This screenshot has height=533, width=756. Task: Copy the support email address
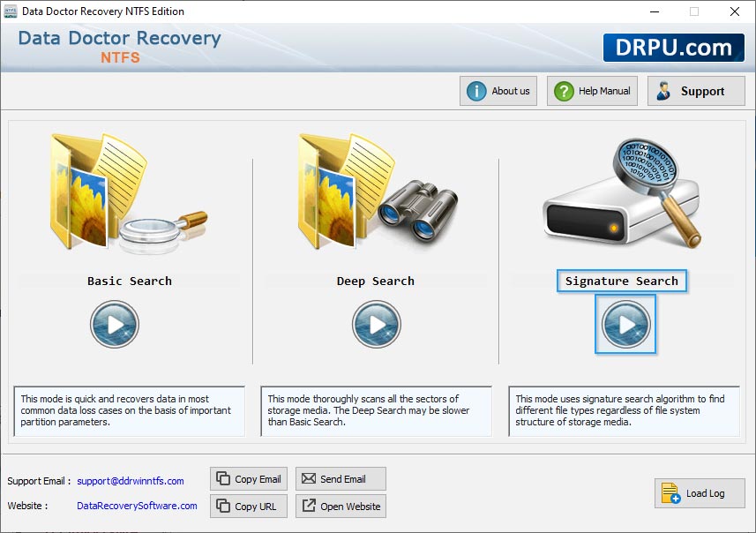coord(249,479)
